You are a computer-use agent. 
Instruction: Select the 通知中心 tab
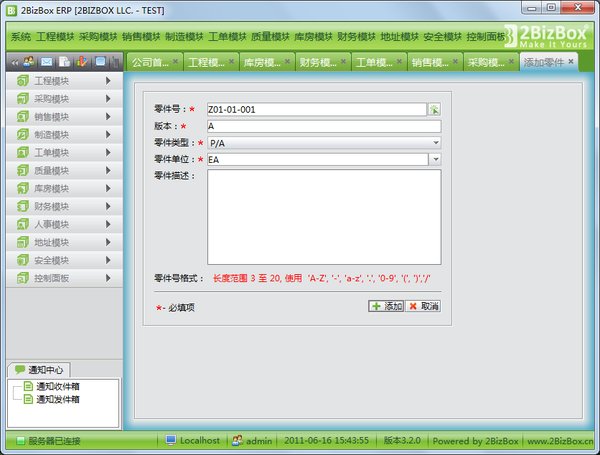pyautogui.click(x=39, y=370)
